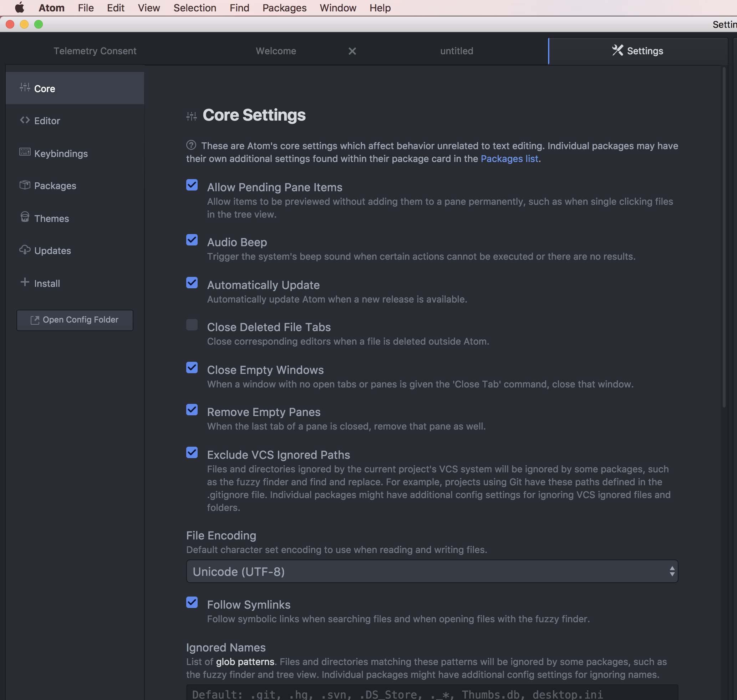Screen dimensions: 737x700
Task: Click the Settings tab tools icon
Action: [617, 50]
